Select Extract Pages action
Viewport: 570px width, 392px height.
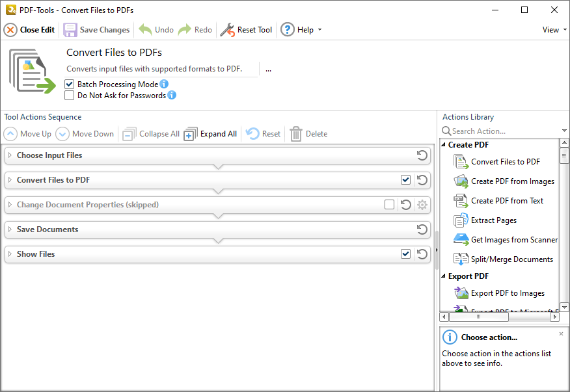(485, 220)
